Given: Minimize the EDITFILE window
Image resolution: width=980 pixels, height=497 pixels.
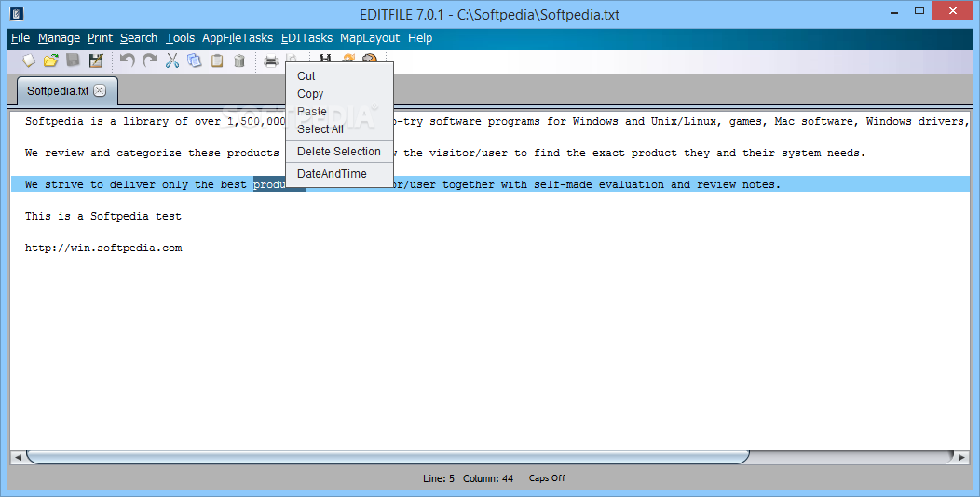Looking at the screenshot, I should coord(893,11).
